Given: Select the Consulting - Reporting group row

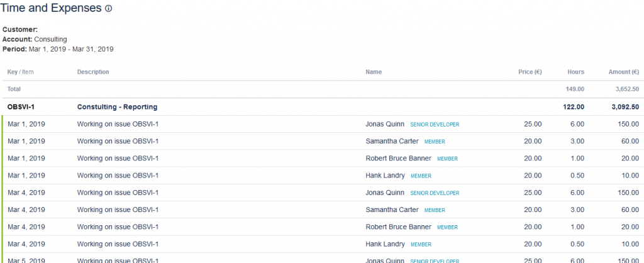Looking at the screenshot, I should click(117, 107).
